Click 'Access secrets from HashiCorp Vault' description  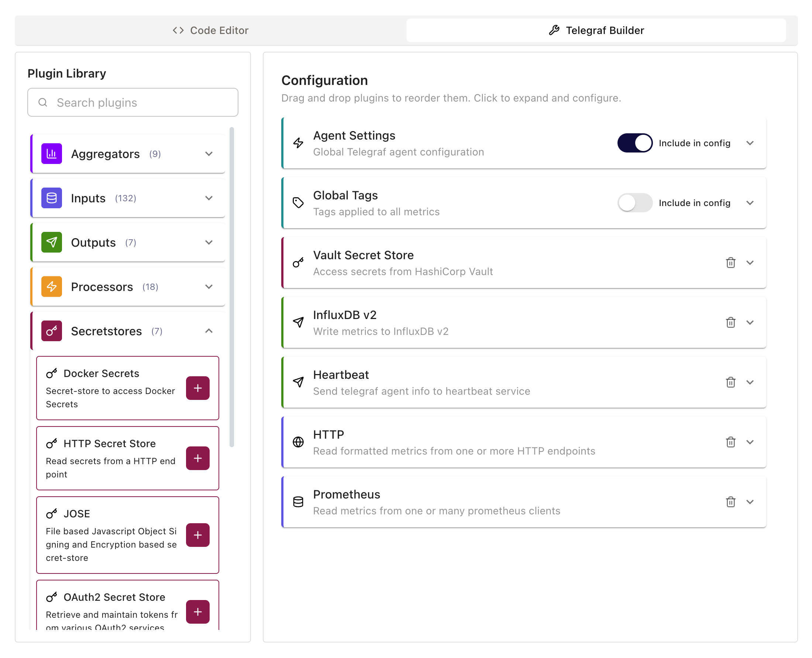[403, 271]
